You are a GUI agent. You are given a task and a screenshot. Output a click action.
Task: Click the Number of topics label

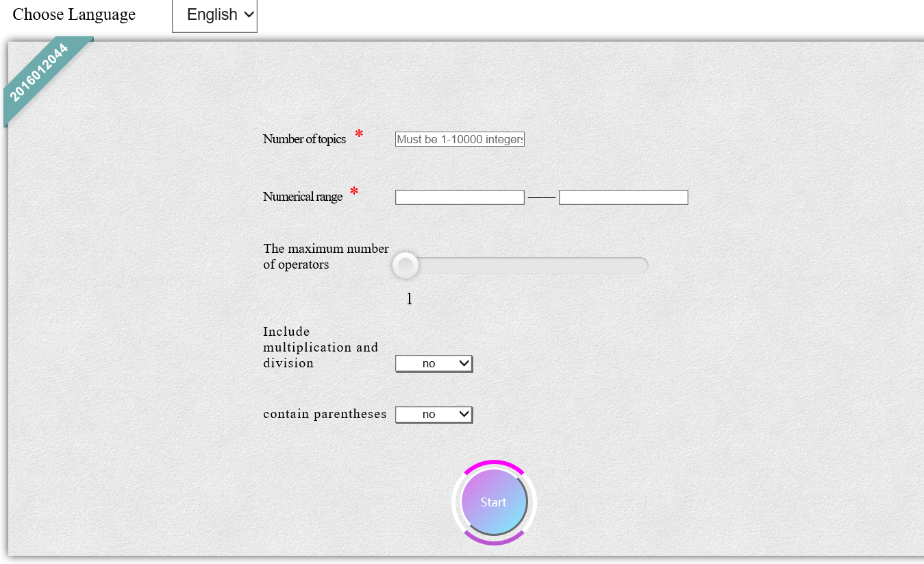point(304,139)
